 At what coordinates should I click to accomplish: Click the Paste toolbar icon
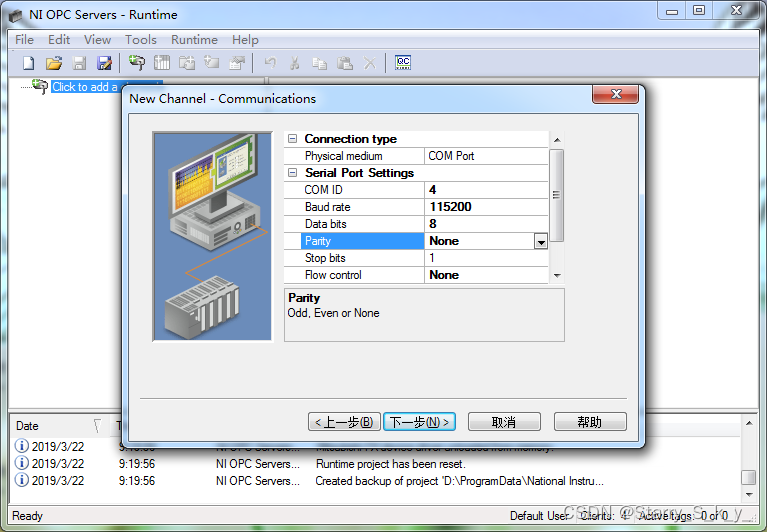click(x=345, y=63)
